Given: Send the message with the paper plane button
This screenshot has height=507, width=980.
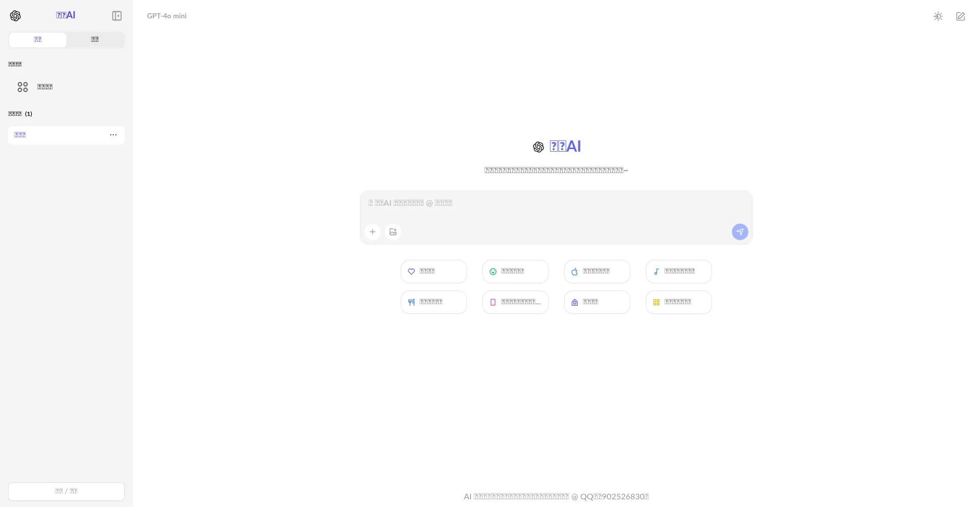Looking at the screenshot, I should [740, 232].
